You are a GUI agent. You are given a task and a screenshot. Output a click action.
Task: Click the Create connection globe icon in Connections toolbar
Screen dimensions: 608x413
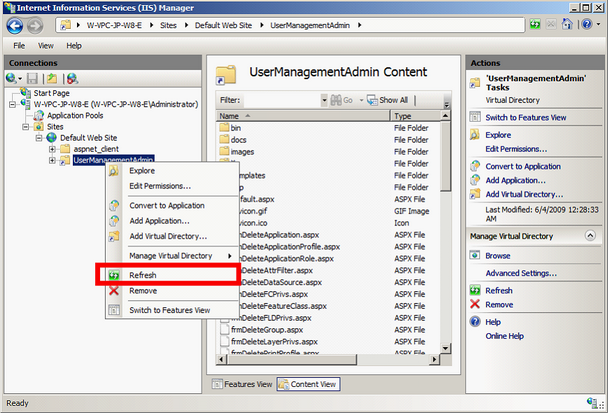pos(11,78)
